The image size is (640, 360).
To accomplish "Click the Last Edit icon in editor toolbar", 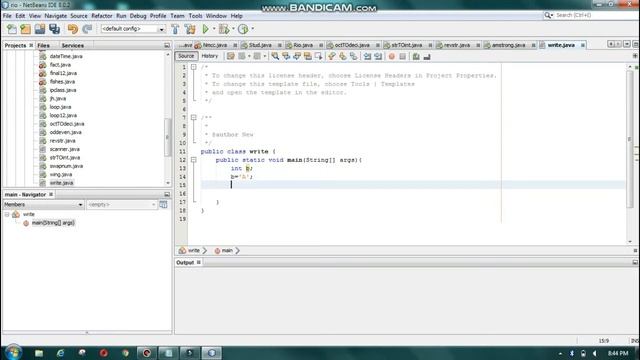I will point(231,56).
